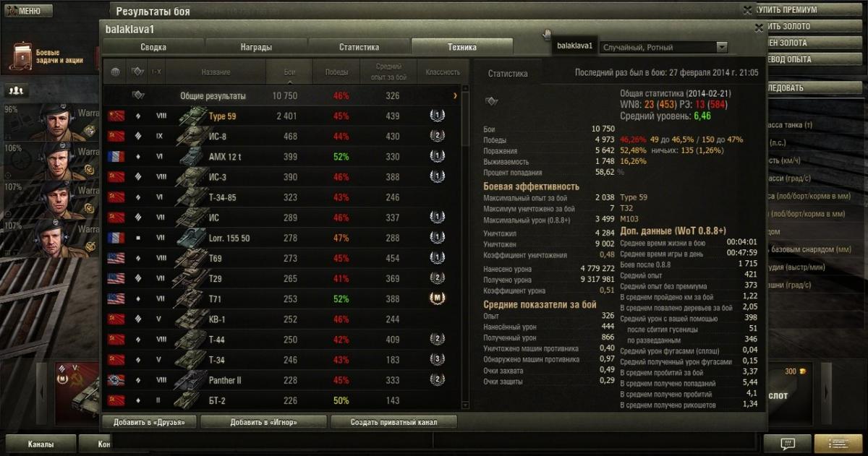Click the Master badge for T71

(x=437, y=298)
